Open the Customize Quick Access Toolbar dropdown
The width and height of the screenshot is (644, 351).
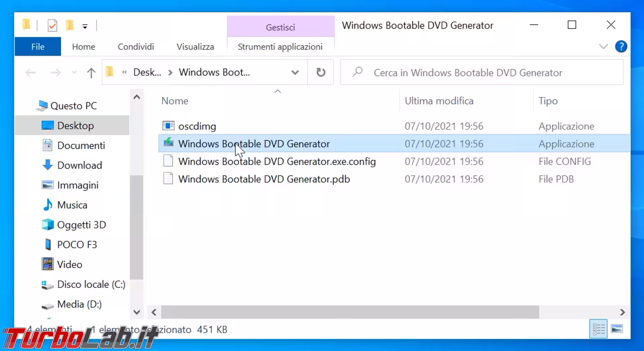click(x=85, y=27)
